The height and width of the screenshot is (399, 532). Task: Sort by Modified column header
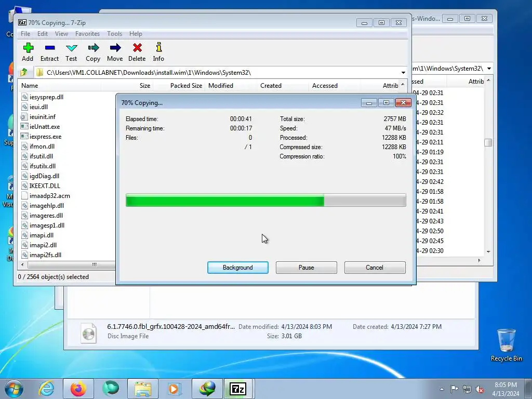tap(231, 86)
